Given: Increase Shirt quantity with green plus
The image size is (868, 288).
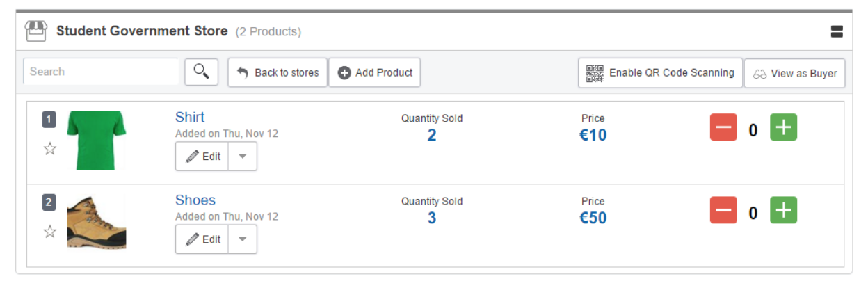Looking at the screenshot, I should coord(784,127).
